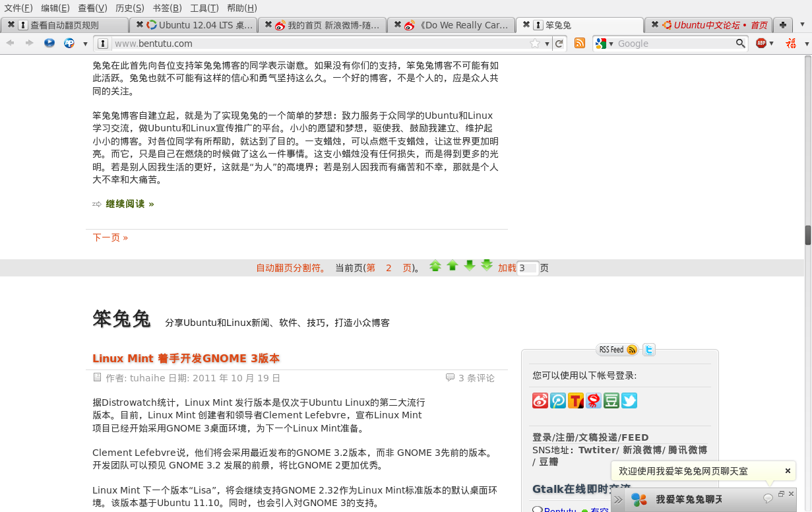812x512 pixels.
Task: Close the 我的首页 新浪微博 tab
Action: (x=268, y=24)
